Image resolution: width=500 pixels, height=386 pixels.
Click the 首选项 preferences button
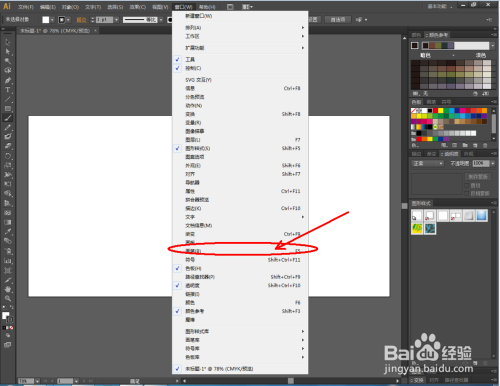338,20
